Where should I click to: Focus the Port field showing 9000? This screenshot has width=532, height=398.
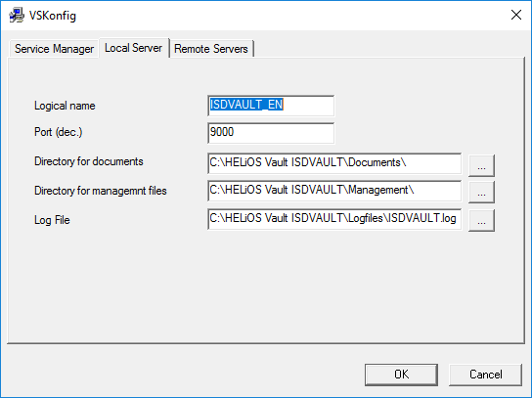click(271, 133)
